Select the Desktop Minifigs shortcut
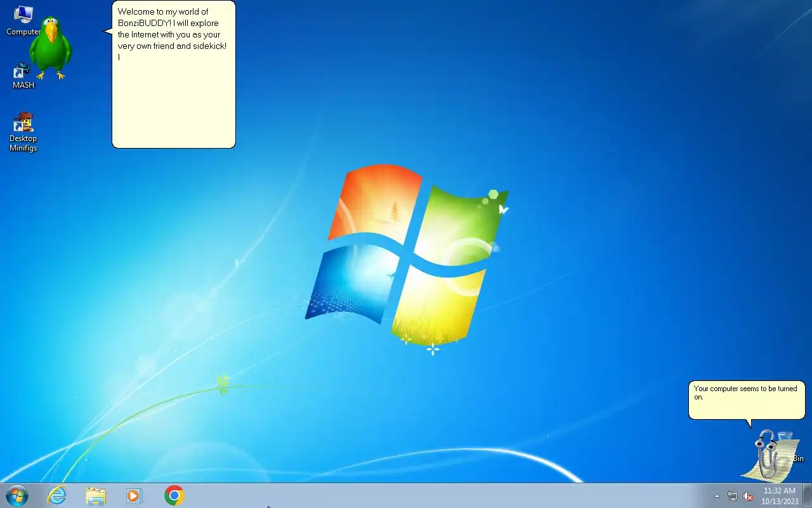Image resolution: width=812 pixels, height=508 pixels. pyautogui.click(x=23, y=132)
